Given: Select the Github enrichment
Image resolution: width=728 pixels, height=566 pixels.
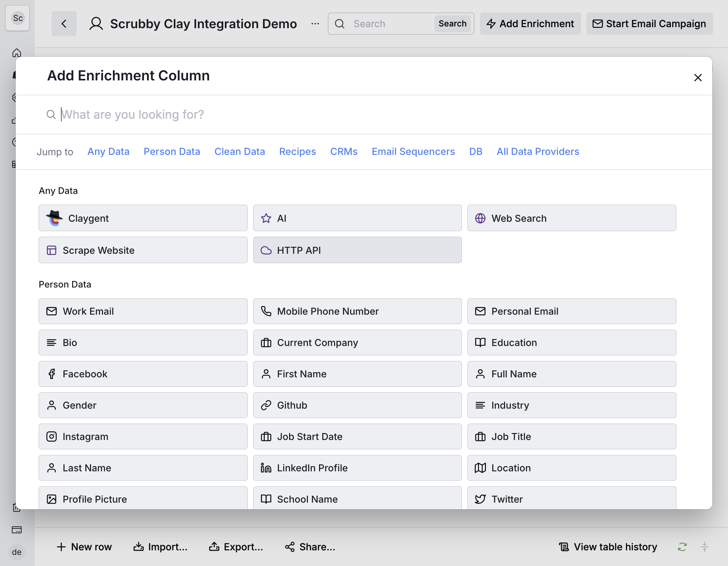Looking at the screenshot, I should click(x=357, y=405).
